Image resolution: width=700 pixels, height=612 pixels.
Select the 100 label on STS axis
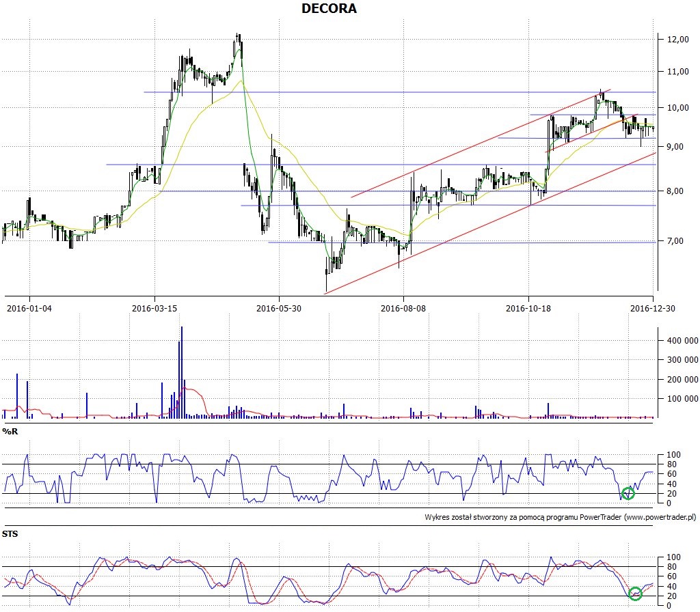(x=673, y=557)
